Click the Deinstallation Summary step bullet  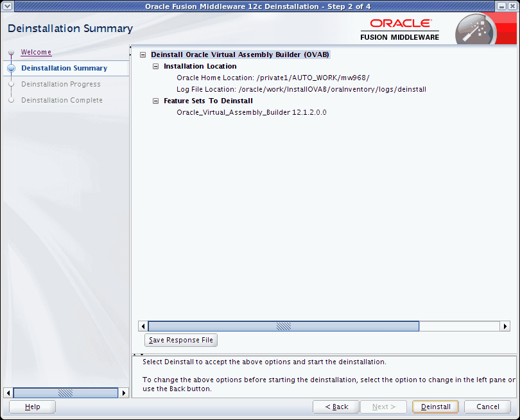[12, 68]
